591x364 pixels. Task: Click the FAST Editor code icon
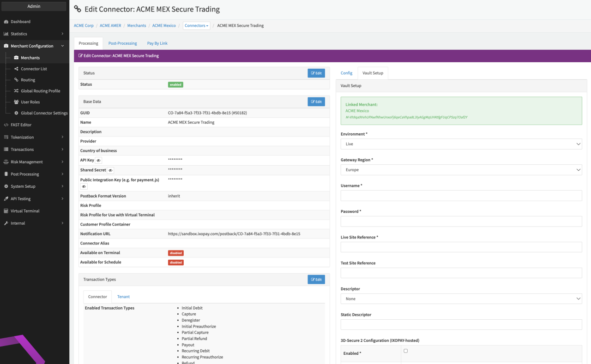[6, 125]
